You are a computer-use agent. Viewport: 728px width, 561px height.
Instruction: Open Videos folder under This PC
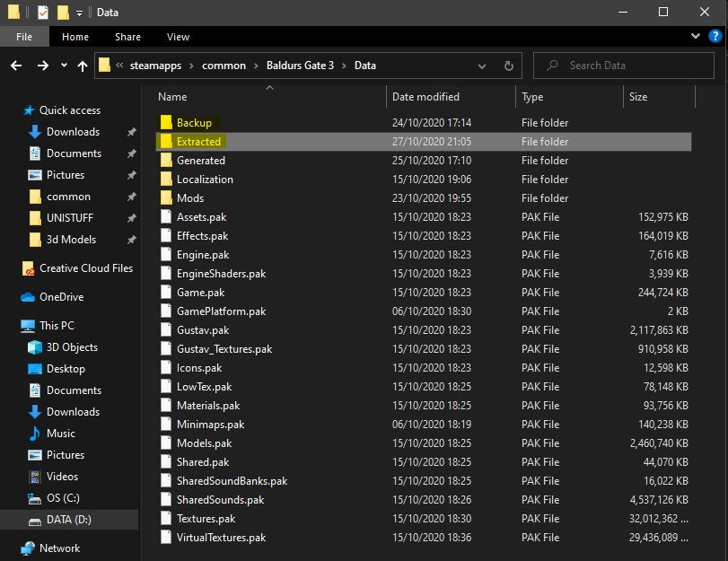pyautogui.click(x=62, y=477)
